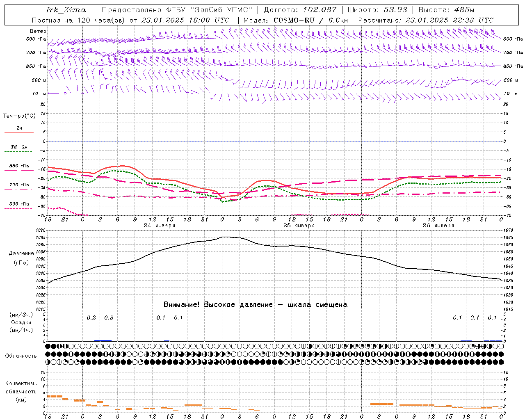Click the Ветер panel label
Screen dimensions: 525x420
click(x=38, y=31)
